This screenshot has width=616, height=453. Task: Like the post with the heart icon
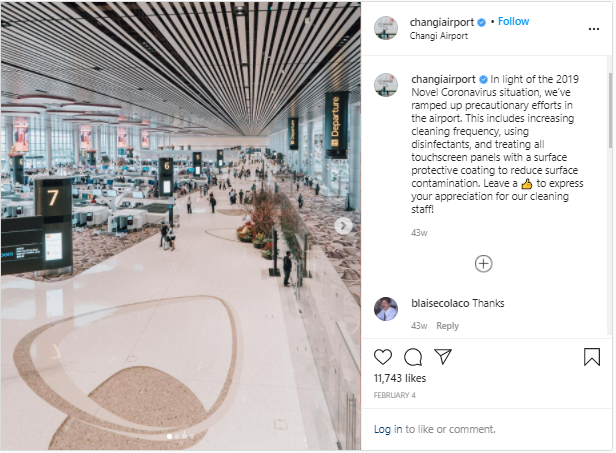[x=383, y=357]
